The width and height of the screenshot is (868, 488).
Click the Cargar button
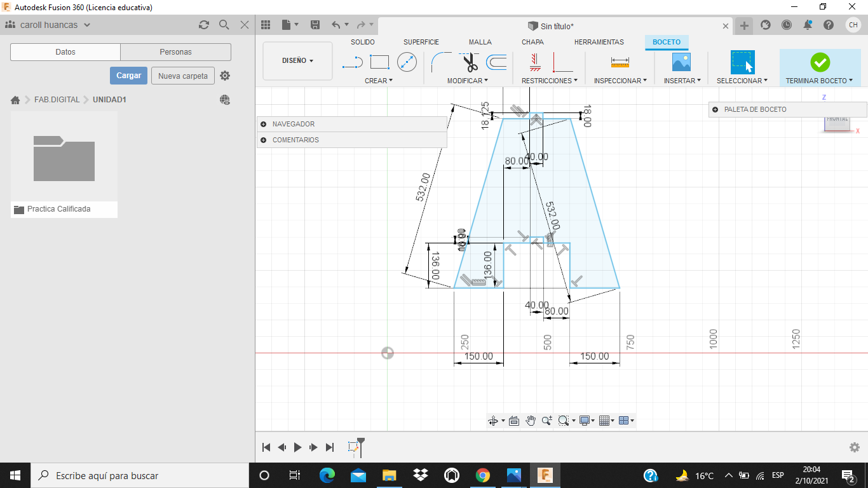coord(128,76)
